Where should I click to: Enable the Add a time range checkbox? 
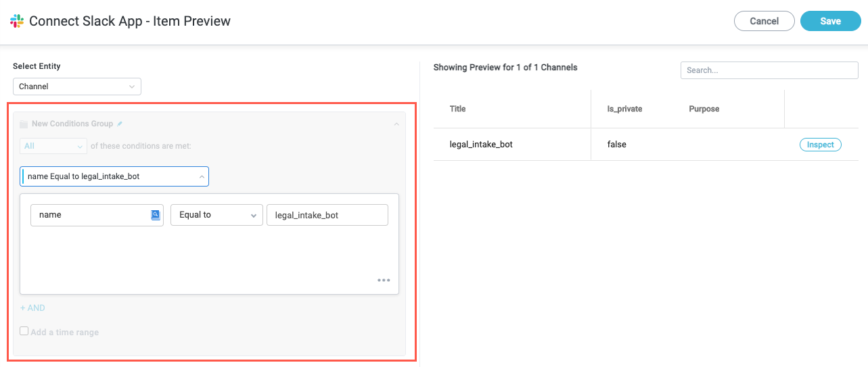pos(24,331)
